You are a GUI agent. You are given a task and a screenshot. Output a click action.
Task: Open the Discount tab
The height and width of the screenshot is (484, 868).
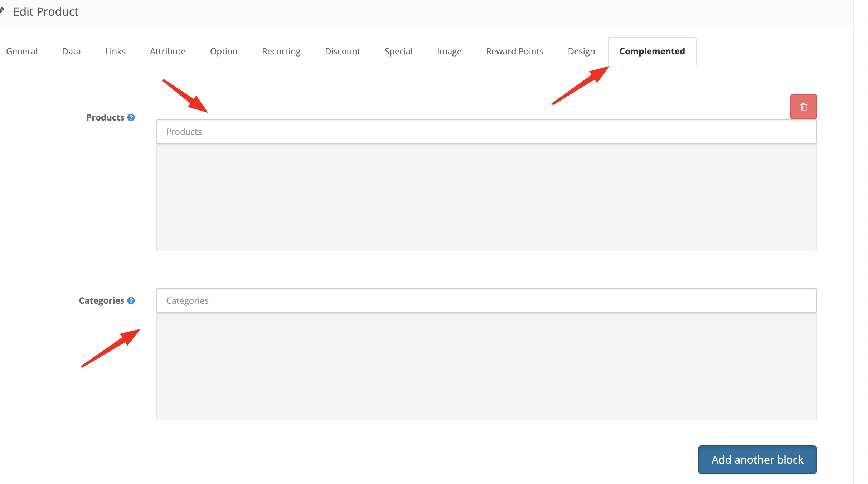pos(342,51)
